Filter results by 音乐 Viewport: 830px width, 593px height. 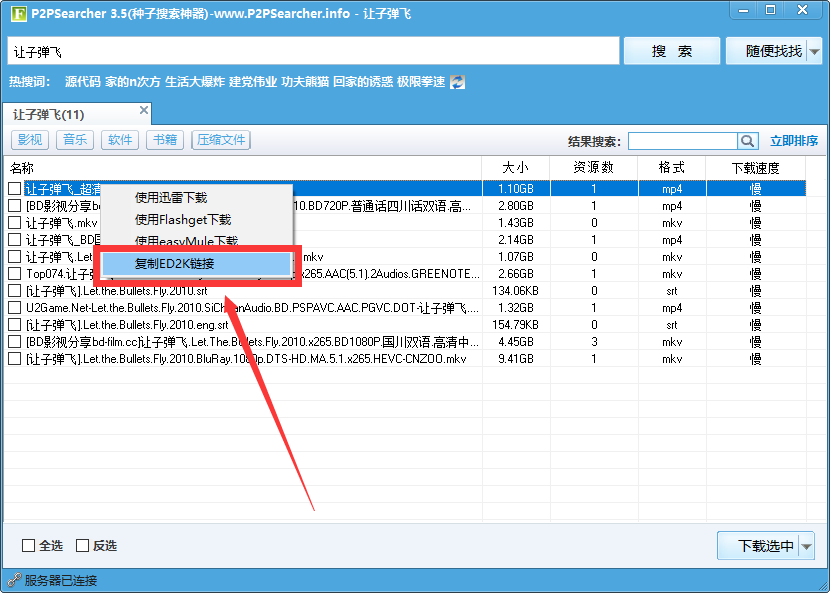tap(75, 140)
